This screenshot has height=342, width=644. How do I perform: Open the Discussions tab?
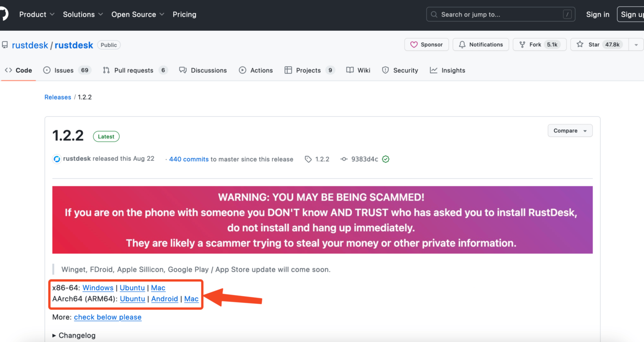(203, 70)
